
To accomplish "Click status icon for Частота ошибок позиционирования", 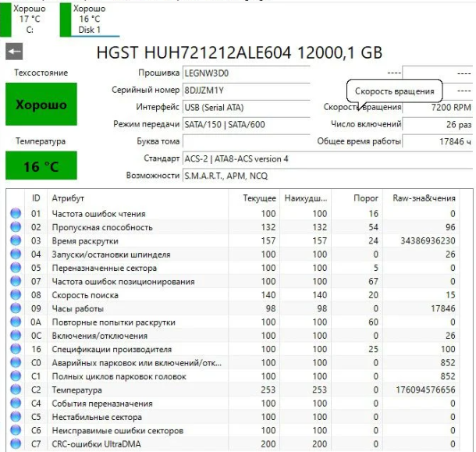I will point(16,281).
